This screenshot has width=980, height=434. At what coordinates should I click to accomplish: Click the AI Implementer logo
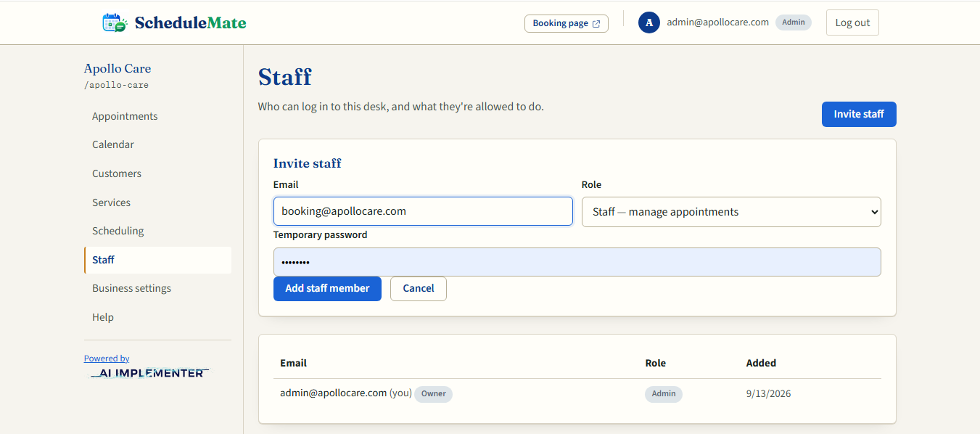coord(149,373)
